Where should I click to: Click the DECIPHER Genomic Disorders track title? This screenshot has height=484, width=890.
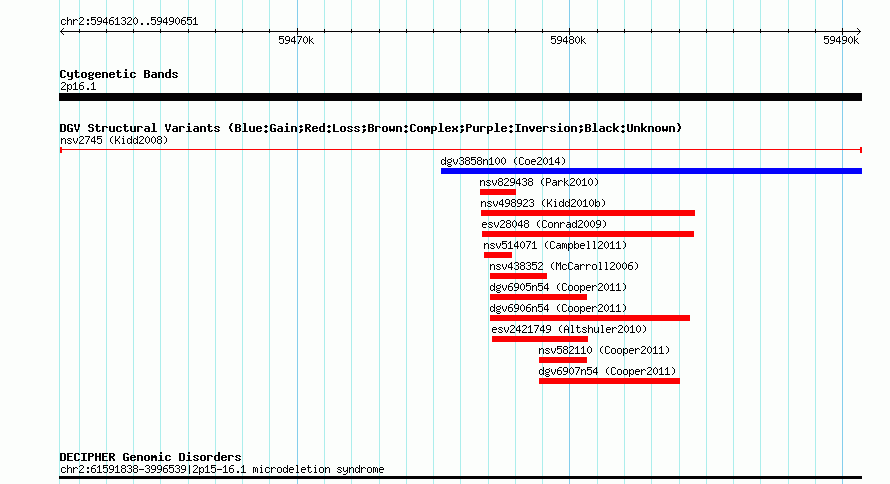150,457
